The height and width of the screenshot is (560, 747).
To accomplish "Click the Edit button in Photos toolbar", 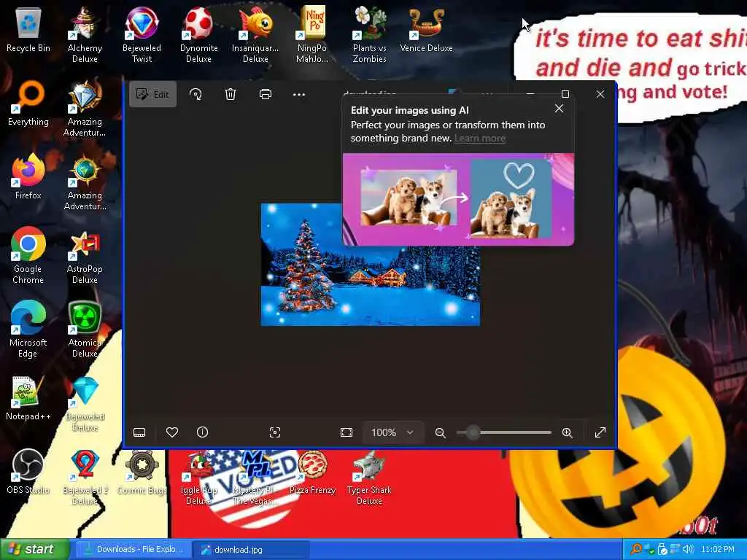I will click(x=152, y=94).
